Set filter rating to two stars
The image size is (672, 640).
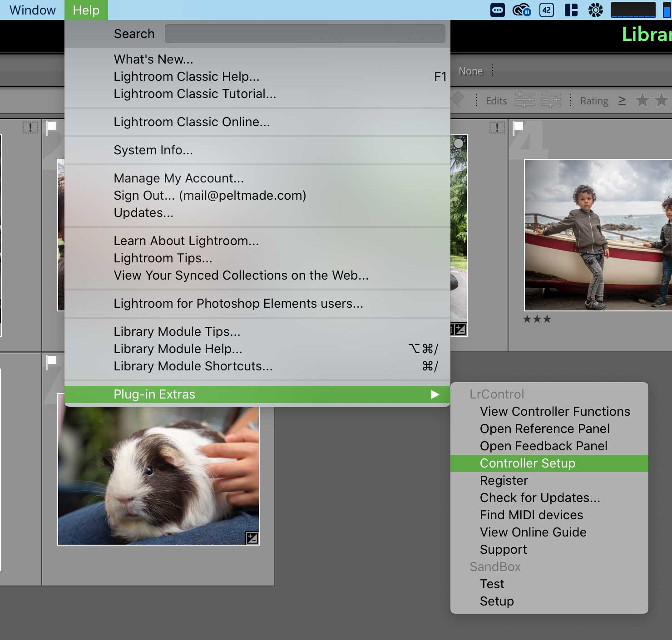(x=662, y=100)
